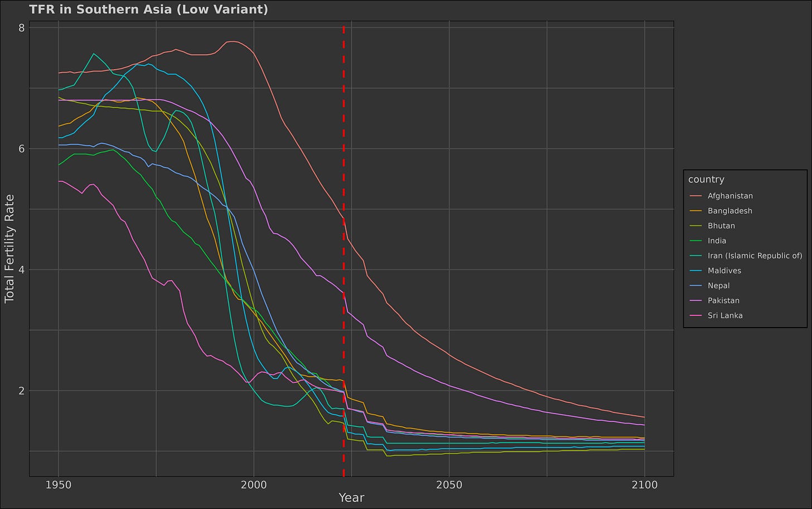The image size is (812, 509).
Task: Click the 2100 x-axis tick label
Action: [x=644, y=484]
